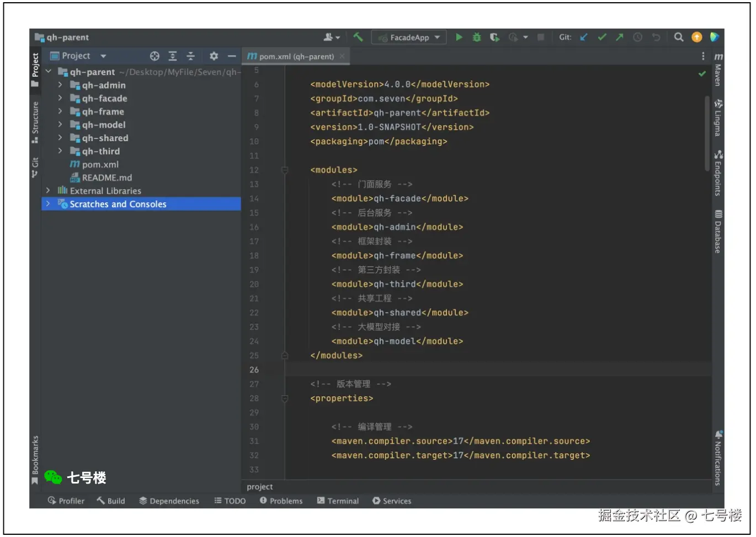Click the Git update project arrow
Viewport: 756px width, 537px height.
point(584,37)
